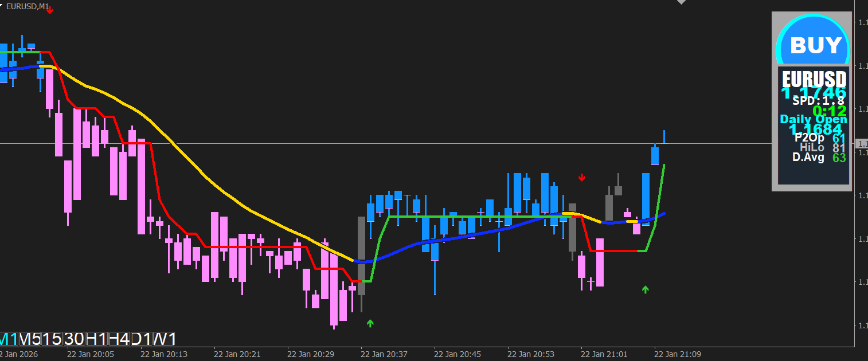Click the Daily Open label in panel
Image resolution: width=868 pixels, height=361 pixels.
click(x=813, y=119)
